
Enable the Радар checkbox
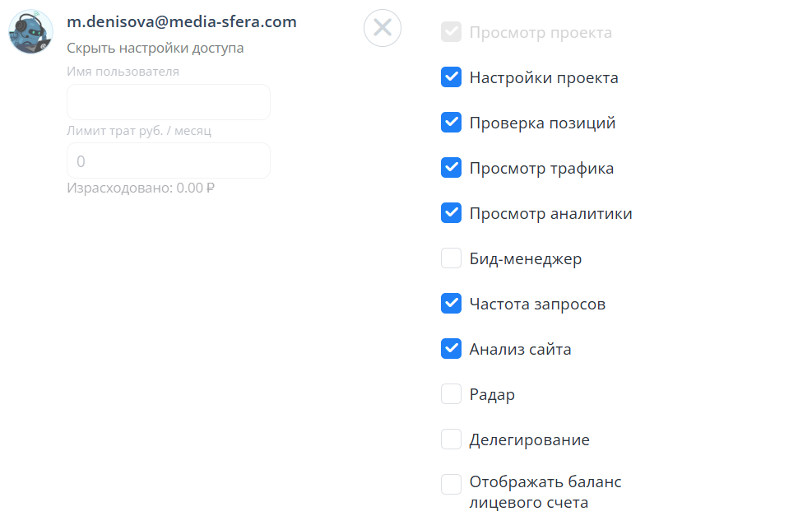point(451,393)
